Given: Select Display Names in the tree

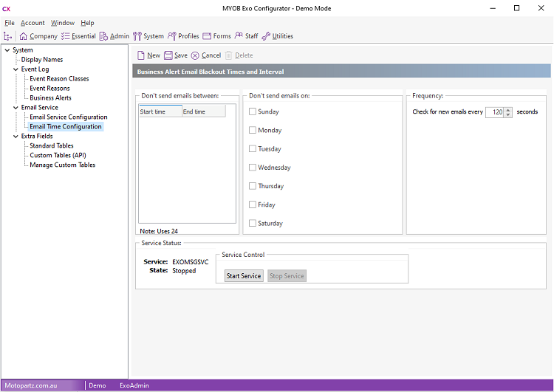Looking at the screenshot, I should 42,60.
